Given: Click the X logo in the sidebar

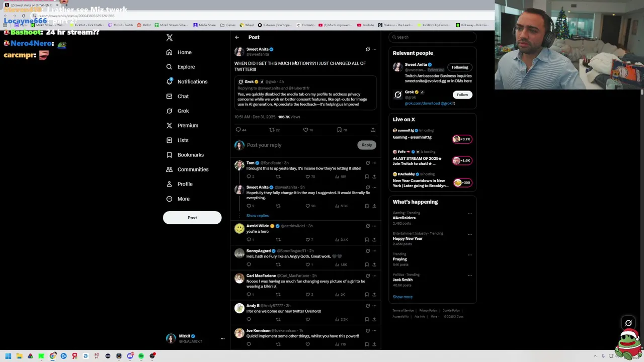Looking at the screenshot, I should click(x=170, y=38).
